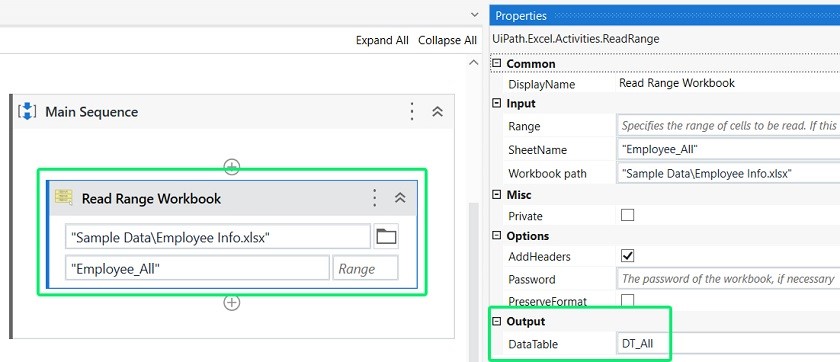Collapse the Output properties section
This screenshot has width=840, height=362.
point(497,321)
